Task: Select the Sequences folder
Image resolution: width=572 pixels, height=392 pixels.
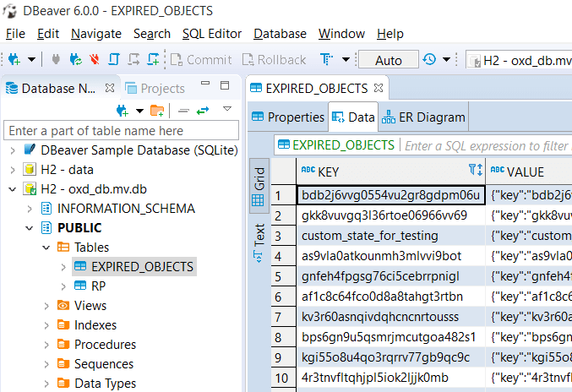Action: pos(95,364)
